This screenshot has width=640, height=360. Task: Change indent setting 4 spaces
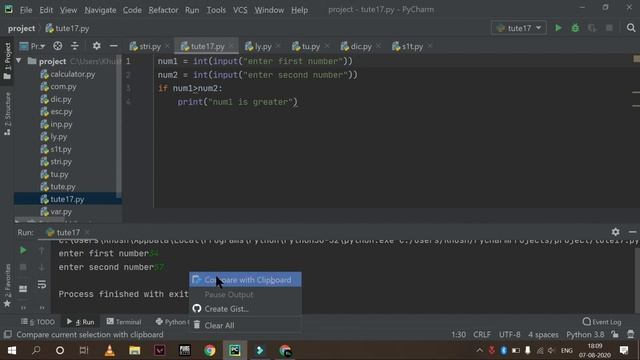pyautogui.click(x=543, y=335)
